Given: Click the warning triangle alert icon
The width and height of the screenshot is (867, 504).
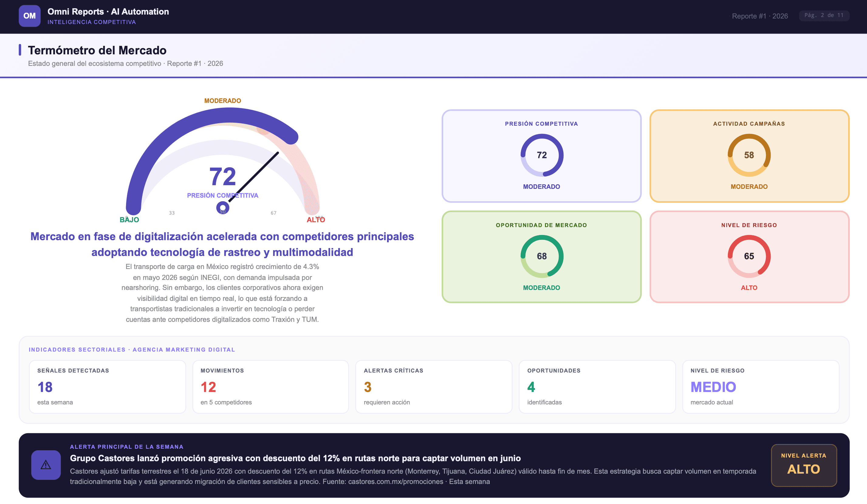Looking at the screenshot, I should pyautogui.click(x=46, y=465).
